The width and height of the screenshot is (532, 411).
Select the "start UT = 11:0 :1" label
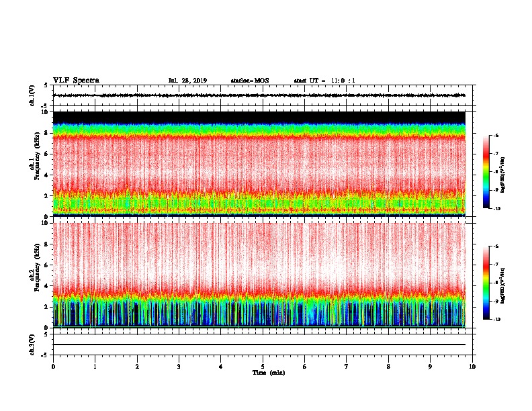coord(324,81)
